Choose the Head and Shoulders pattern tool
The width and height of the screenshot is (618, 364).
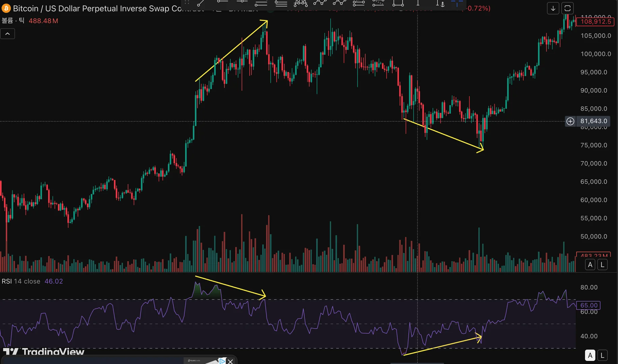(300, 3)
